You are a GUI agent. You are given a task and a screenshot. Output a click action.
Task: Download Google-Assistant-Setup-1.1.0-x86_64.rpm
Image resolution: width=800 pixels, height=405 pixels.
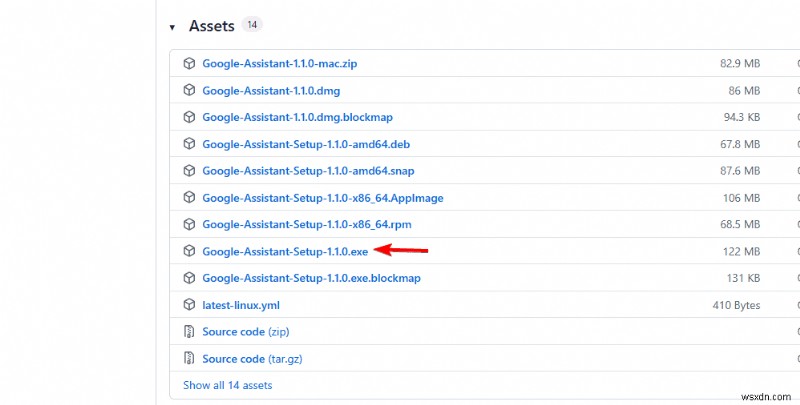(307, 224)
